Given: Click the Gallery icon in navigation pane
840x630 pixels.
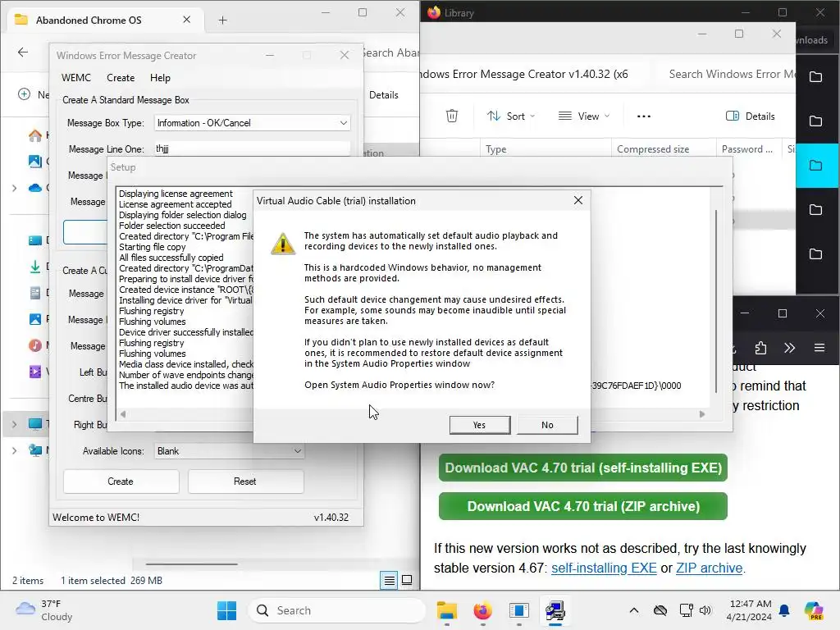Looking at the screenshot, I should pos(34,161).
